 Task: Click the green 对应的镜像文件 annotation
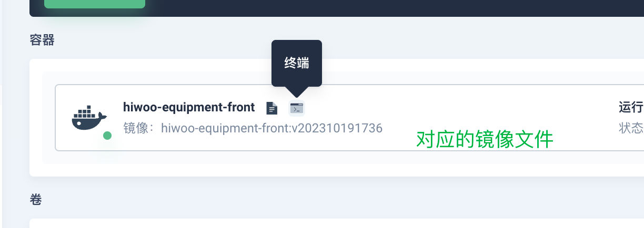click(485, 140)
